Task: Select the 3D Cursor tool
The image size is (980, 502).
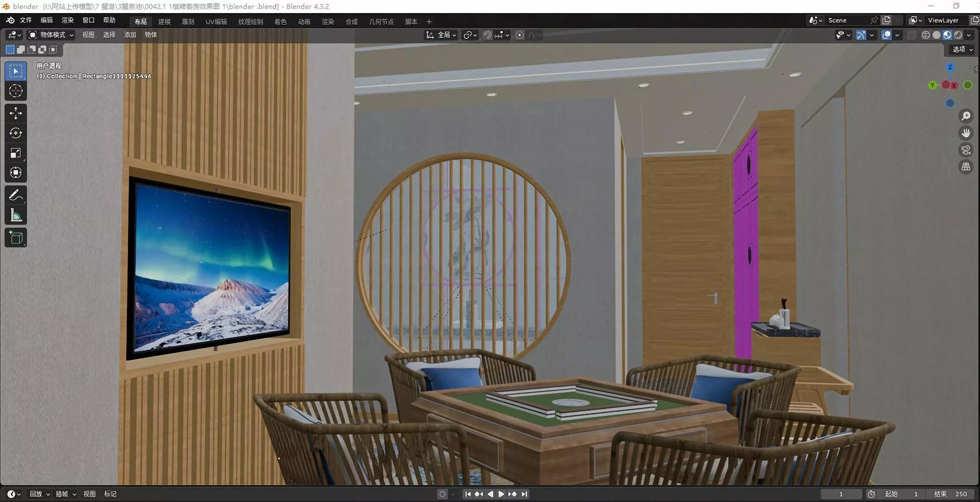Action: [16, 91]
